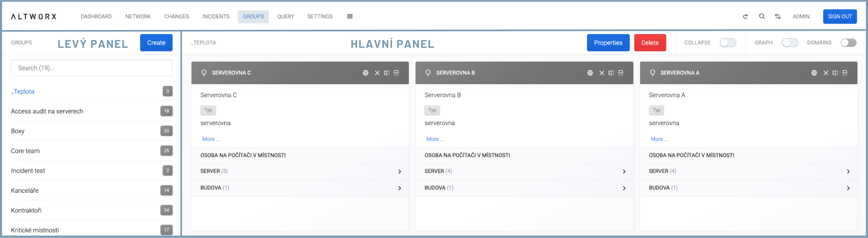
Task: Expand SERVER (5) row in Serverovna C
Action: (x=400, y=171)
